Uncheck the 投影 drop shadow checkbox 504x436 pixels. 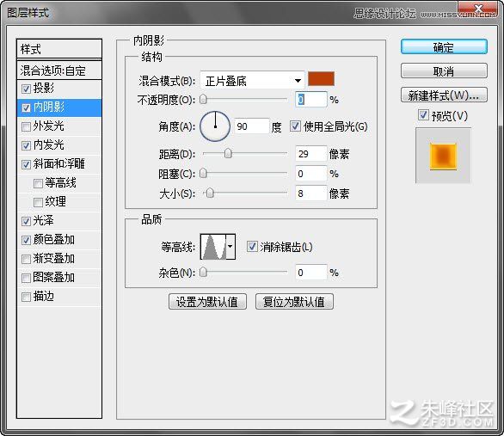(27, 89)
